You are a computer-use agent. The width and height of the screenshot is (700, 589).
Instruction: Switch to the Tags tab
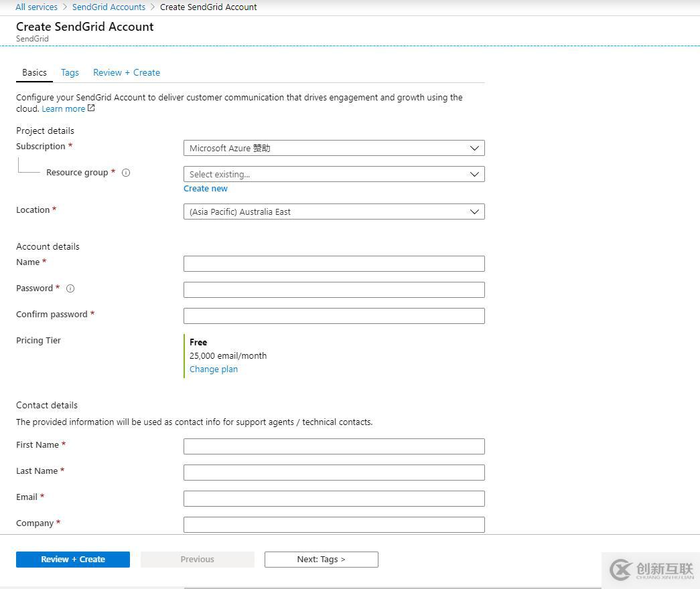[x=70, y=72]
